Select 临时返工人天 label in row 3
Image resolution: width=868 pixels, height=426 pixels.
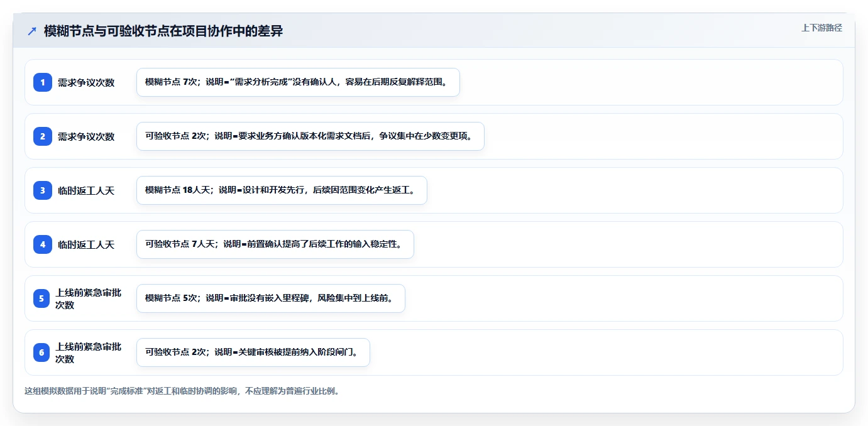pos(86,190)
